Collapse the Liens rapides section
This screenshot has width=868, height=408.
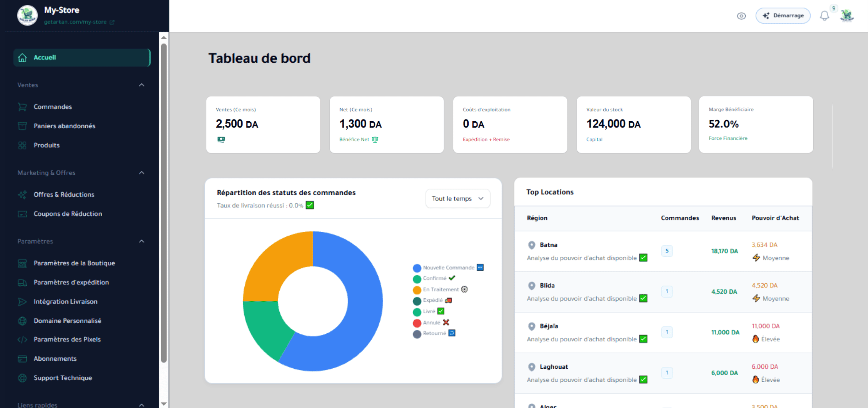tap(142, 405)
